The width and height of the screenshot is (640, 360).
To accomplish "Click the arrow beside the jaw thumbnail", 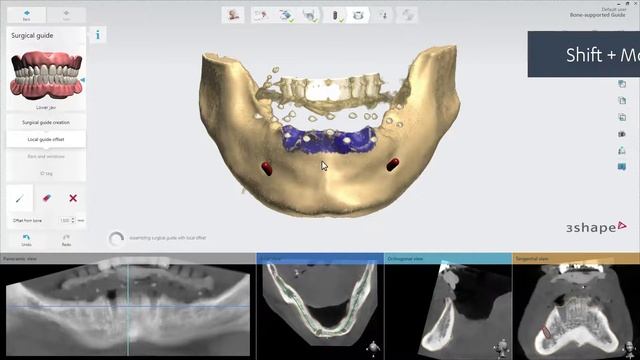I will coord(83,80).
